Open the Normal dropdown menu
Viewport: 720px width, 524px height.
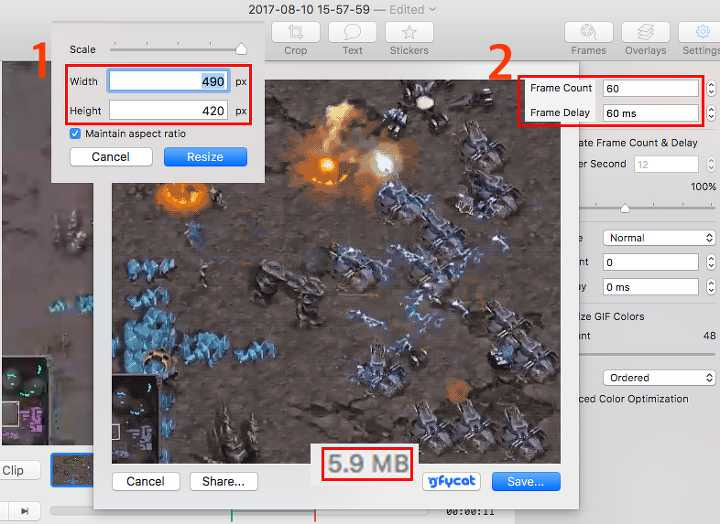[x=659, y=238]
